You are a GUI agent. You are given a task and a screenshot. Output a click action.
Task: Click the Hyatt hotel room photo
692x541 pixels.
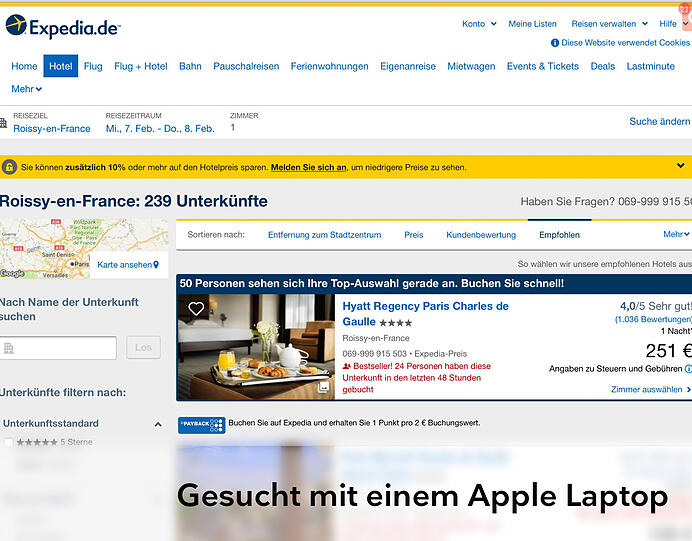pyautogui.click(x=256, y=347)
